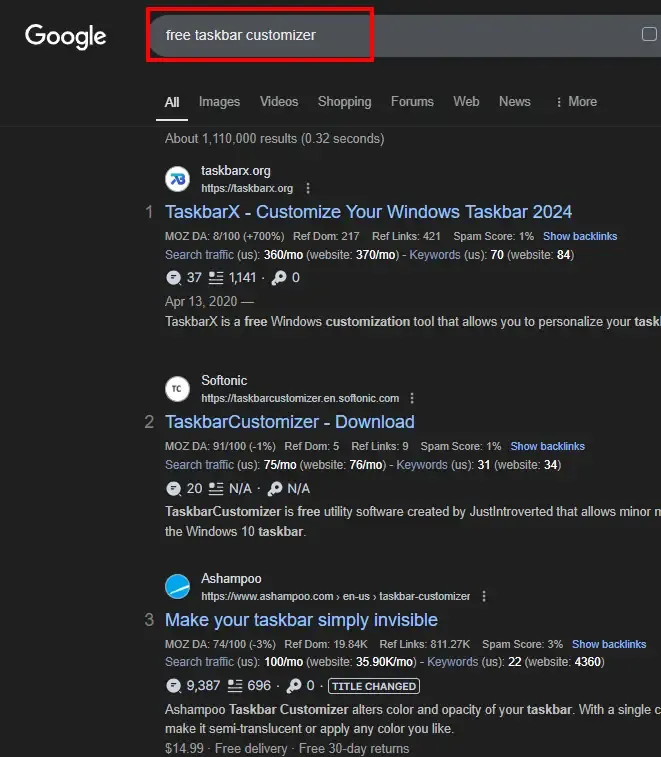Click the '$14.99' price text
661x757 pixels.
pos(184,748)
